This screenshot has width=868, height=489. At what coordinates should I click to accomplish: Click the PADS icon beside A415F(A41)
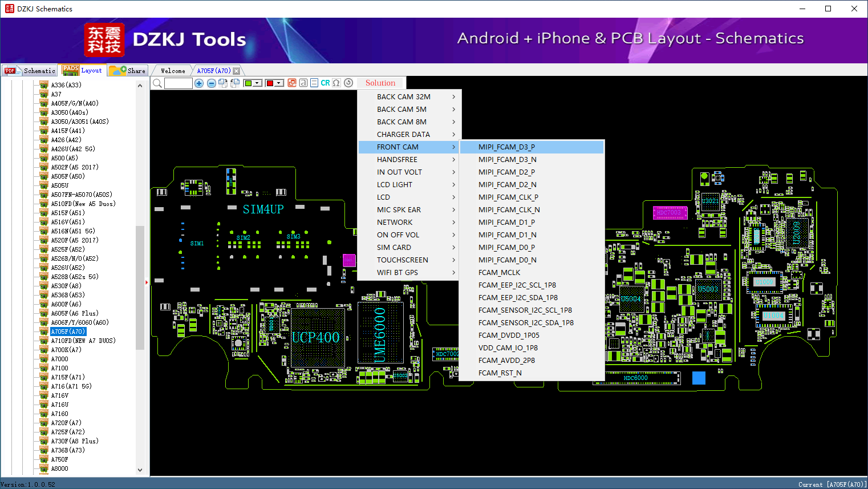click(x=44, y=131)
